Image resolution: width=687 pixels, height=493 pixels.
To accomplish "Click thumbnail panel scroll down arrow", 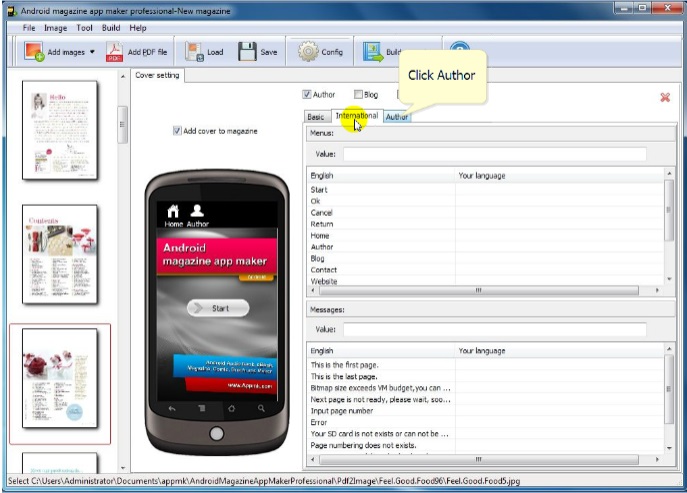I will pyautogui.click(x=123, y=468).
